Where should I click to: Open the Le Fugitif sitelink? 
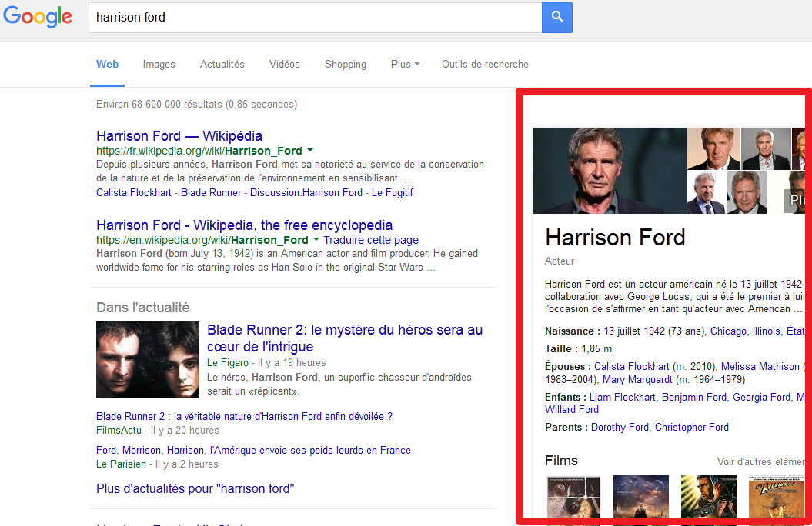click(393, 192)
